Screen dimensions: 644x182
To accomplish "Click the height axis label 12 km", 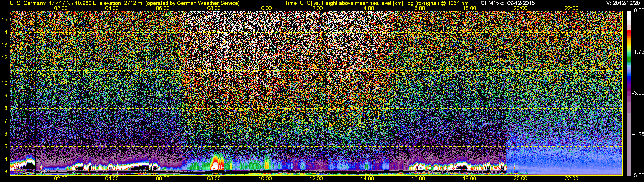I will [x=5, y=58].
